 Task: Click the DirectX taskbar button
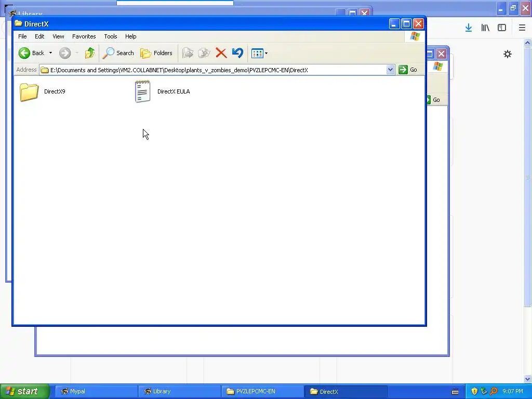(x=345, y=391)
